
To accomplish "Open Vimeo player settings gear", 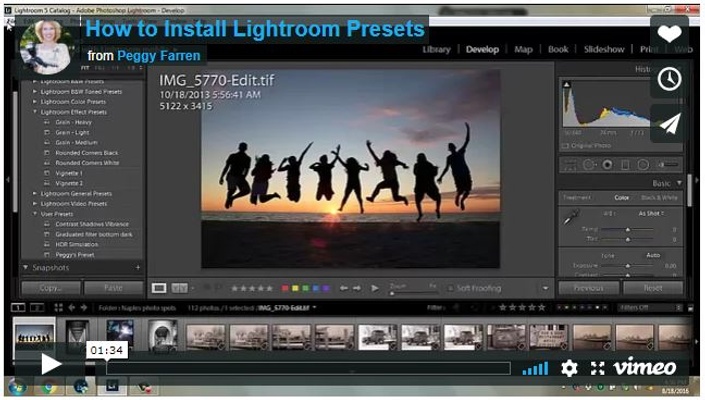I will point(569,369).
